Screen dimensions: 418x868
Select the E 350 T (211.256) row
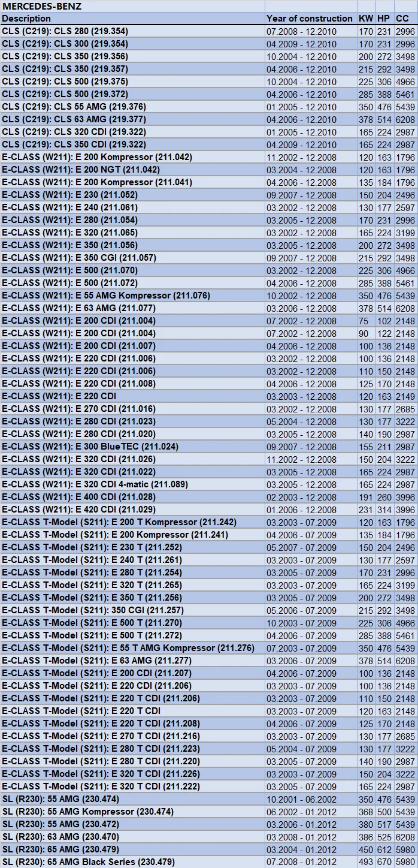tap(209, 598)
